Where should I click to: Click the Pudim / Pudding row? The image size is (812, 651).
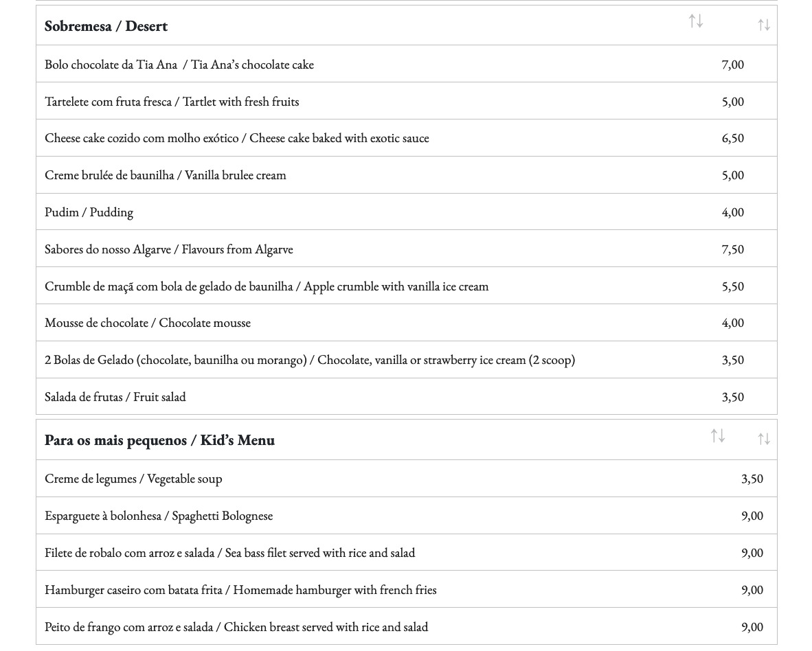pos(89,212)
